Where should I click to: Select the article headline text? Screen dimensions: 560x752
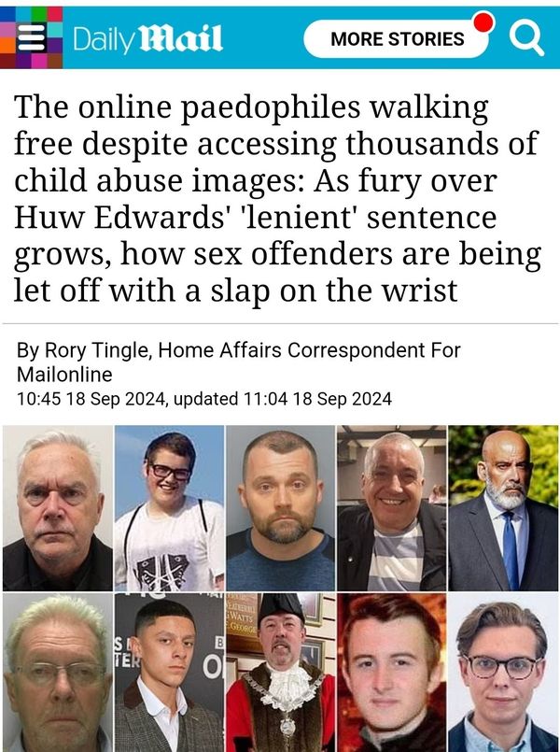pyautogui.click(x=277, y=199)
